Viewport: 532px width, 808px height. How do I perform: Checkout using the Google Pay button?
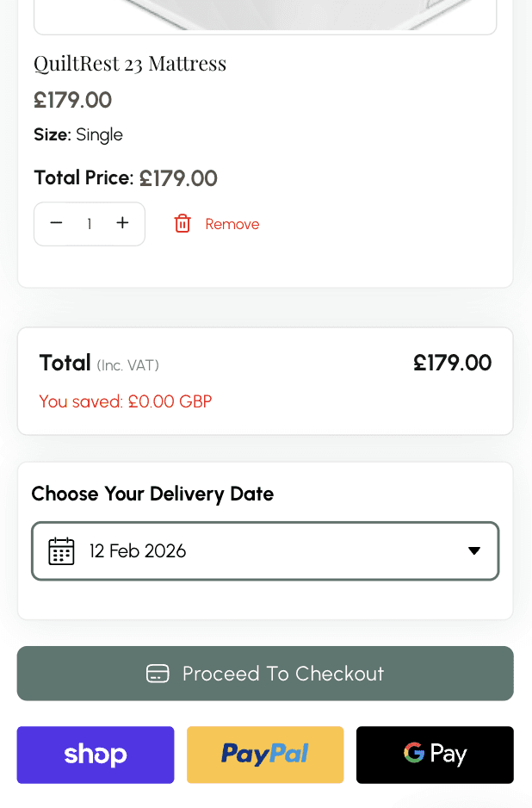(x=435, y=754)
